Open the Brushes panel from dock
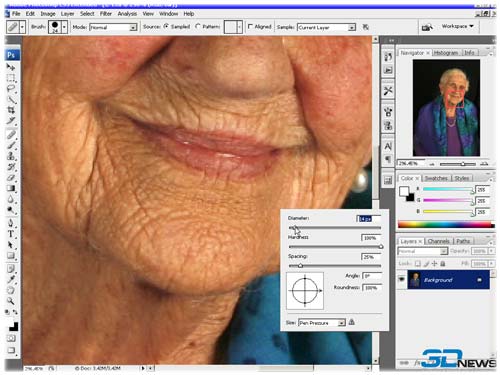 click(x=388, y=112)
